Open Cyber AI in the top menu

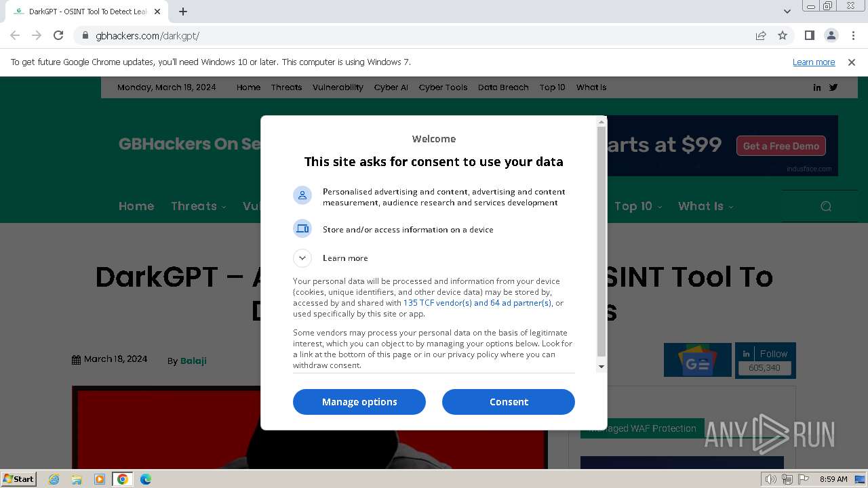(x=391, y=87)
